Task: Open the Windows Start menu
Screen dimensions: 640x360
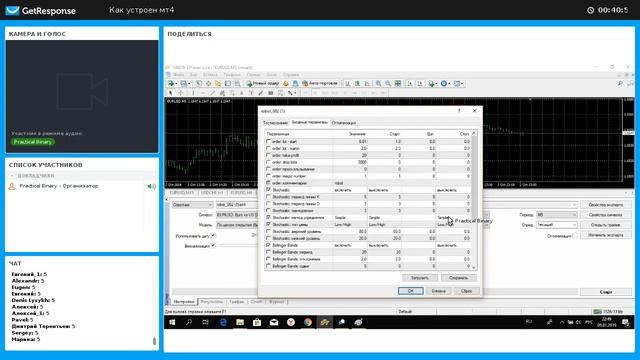Action: (x=172, y=322)
